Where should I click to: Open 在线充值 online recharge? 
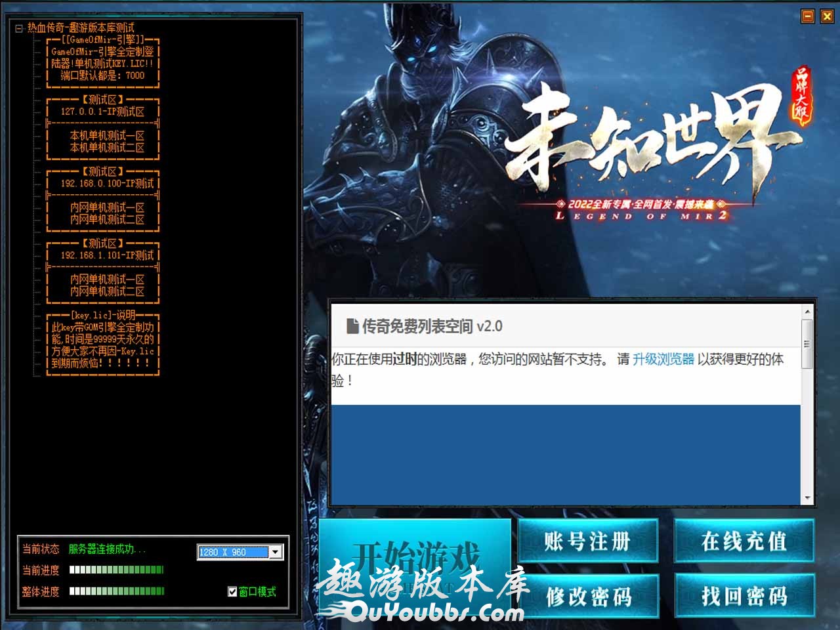[744, 541]
